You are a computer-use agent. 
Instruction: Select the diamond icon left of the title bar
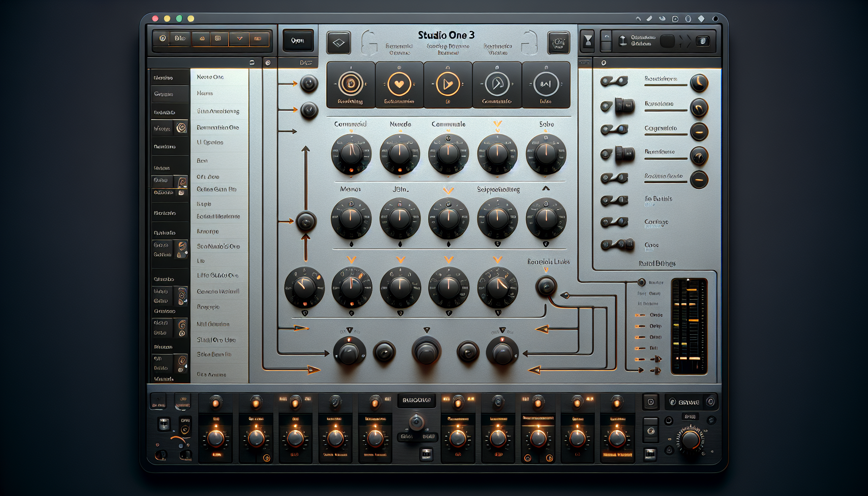tap(339, 43)
